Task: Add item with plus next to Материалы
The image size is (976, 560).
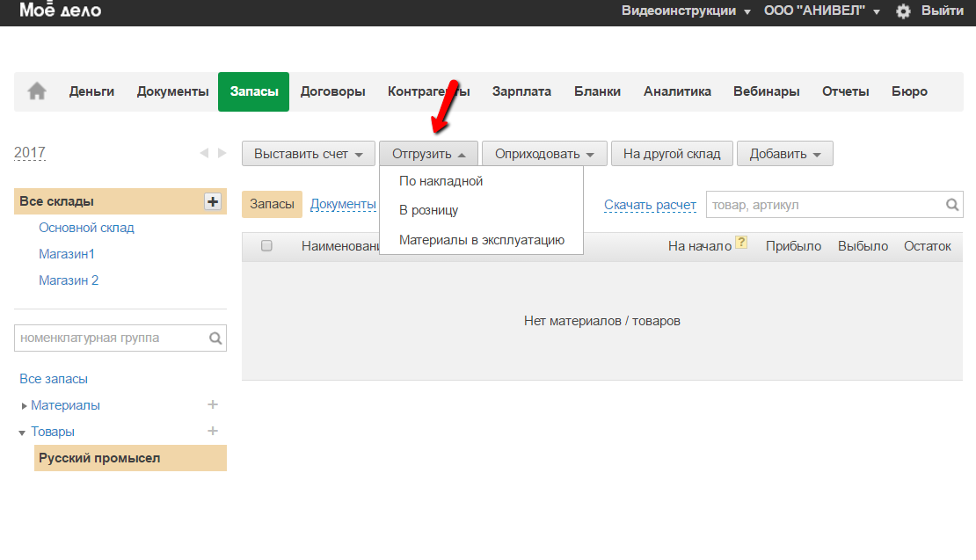Action: (x=212, y=405)
